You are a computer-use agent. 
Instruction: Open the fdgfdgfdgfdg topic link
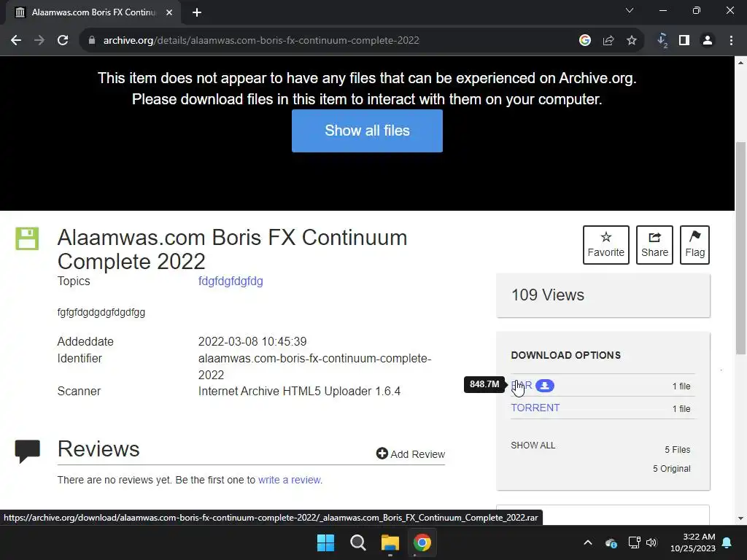tap(231, 281)
